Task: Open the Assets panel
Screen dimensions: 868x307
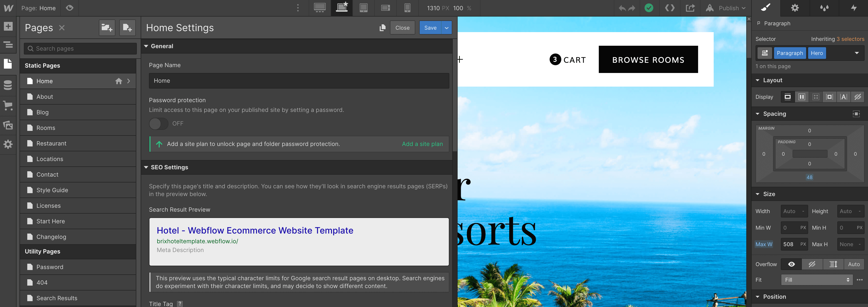Action: point(8,125)
